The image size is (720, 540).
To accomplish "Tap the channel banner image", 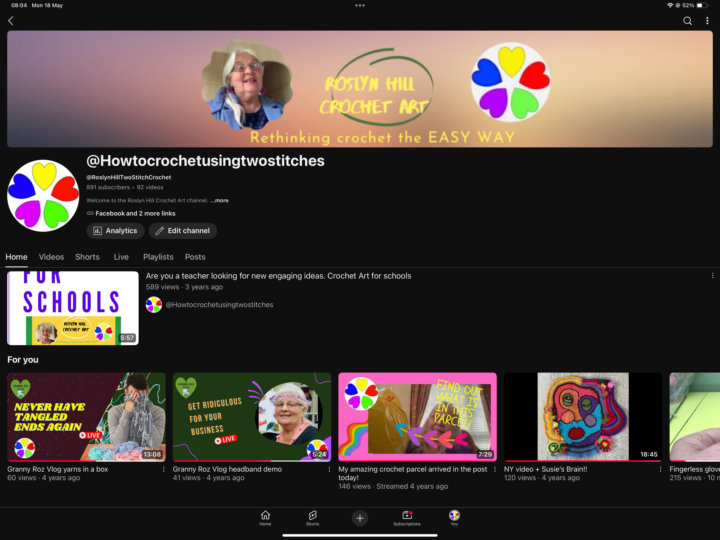I will coord(360,89).
